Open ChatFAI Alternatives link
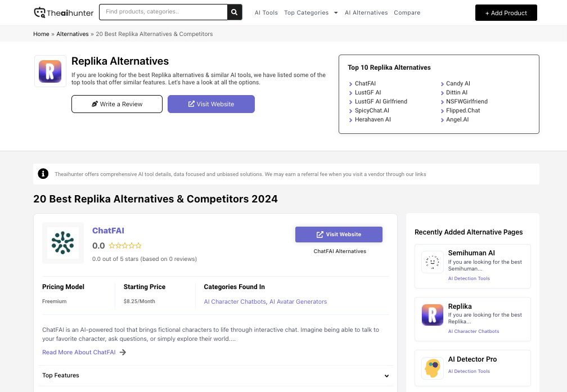This screenshot has height=392, width=567. [340, 251]
